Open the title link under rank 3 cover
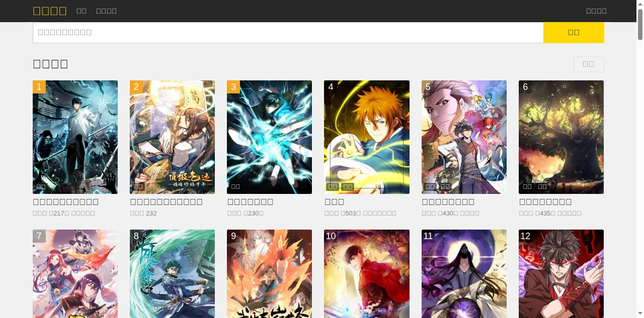644x318 pixels. tap(250, 202)
